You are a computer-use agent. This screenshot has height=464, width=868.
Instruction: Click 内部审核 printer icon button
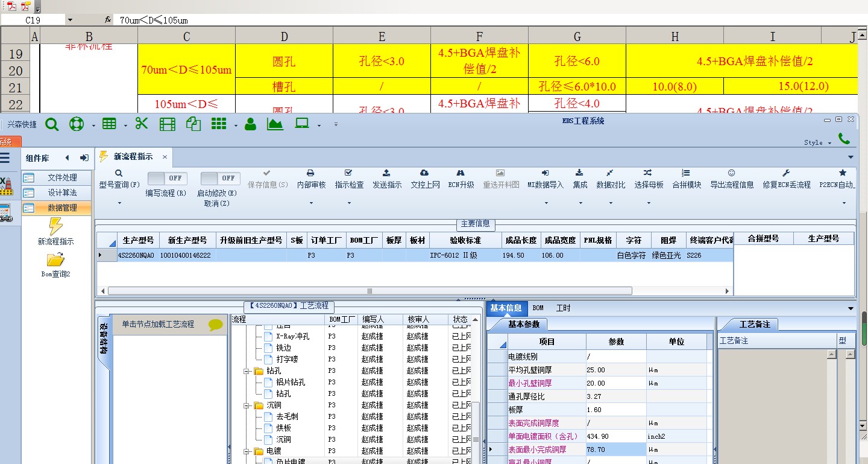[311, 179]
